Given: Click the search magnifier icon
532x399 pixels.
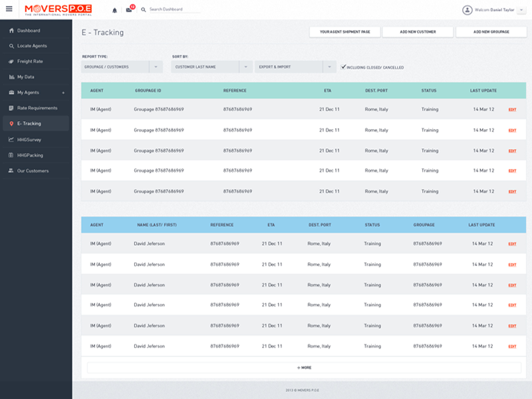Looking at the screenshot, I should click(x=144, y=10).
